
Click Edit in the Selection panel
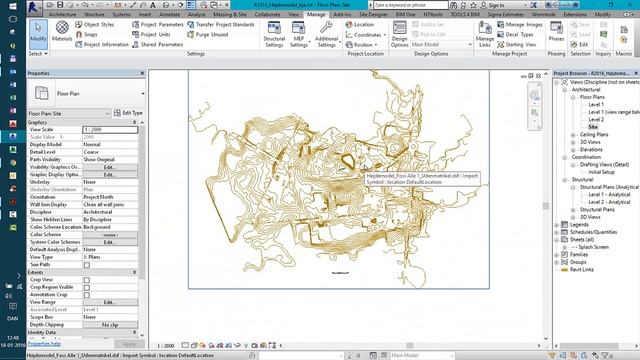pos(580,44)
